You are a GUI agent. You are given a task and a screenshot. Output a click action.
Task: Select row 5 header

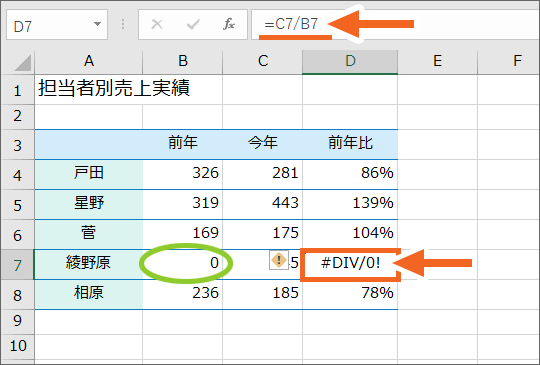pos(18,205)
